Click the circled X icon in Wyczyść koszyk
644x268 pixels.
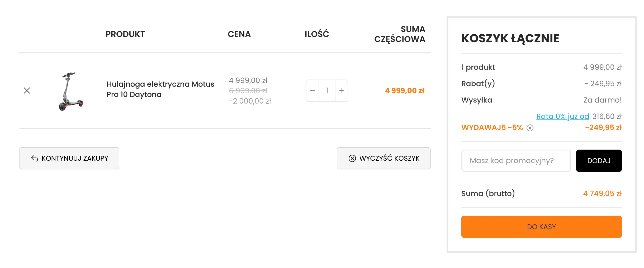tap(352, 158)
